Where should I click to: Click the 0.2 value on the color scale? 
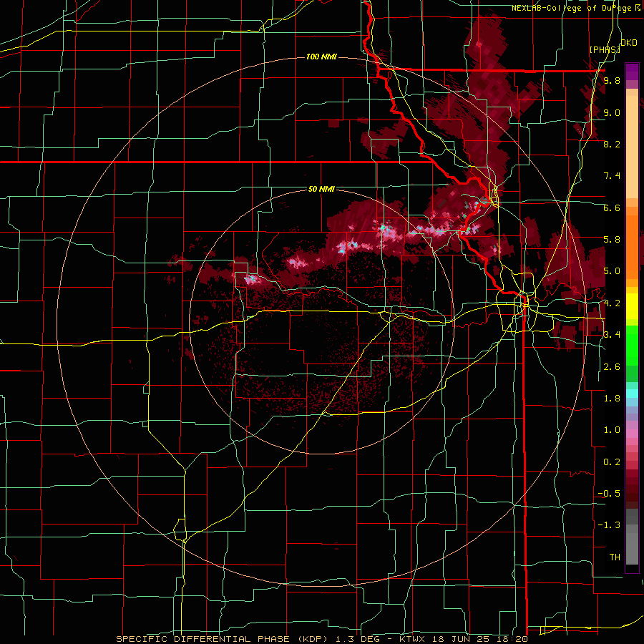pyautogui.click(x=612, y=462)
